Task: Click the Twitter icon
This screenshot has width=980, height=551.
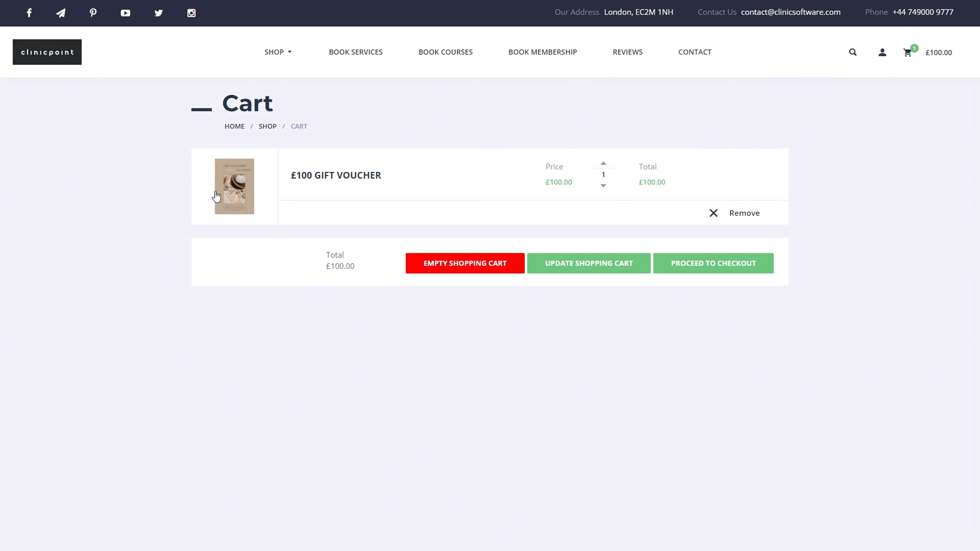Action: coord(158,12)
